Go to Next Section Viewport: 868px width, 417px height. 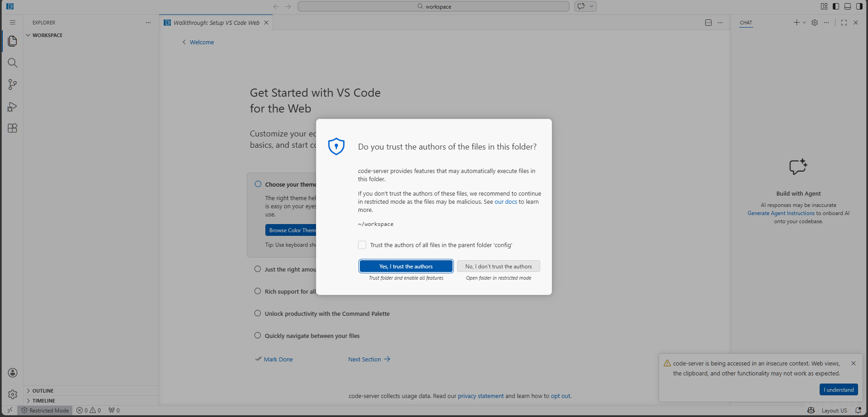point(369,359)
